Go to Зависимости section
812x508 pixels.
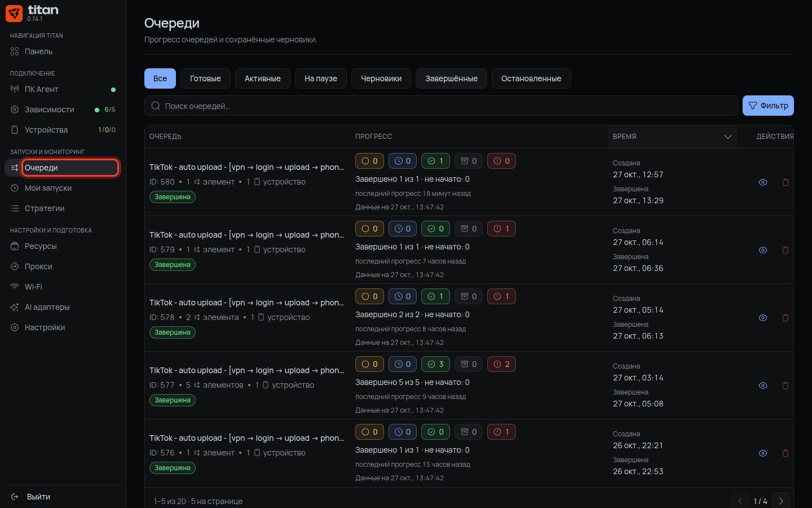click(63, 110)
